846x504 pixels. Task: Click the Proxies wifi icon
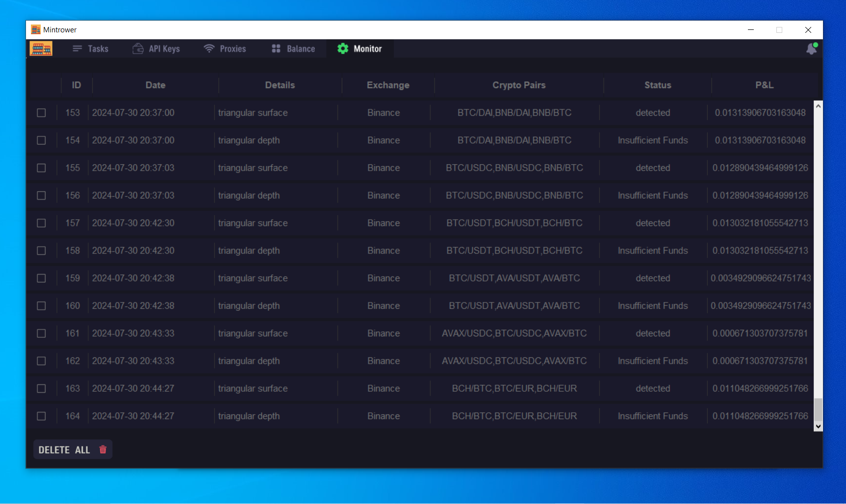209,49
